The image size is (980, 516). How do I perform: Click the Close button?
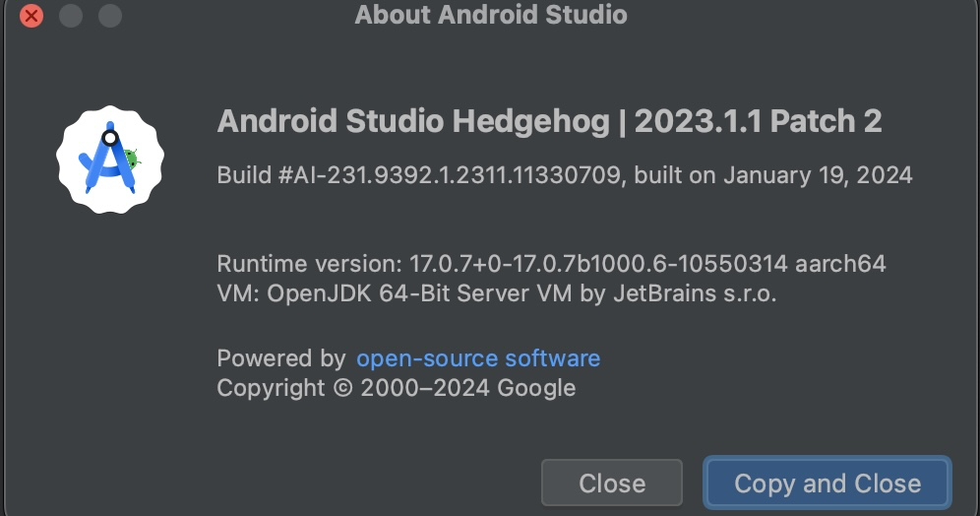[x=612, y=483]
